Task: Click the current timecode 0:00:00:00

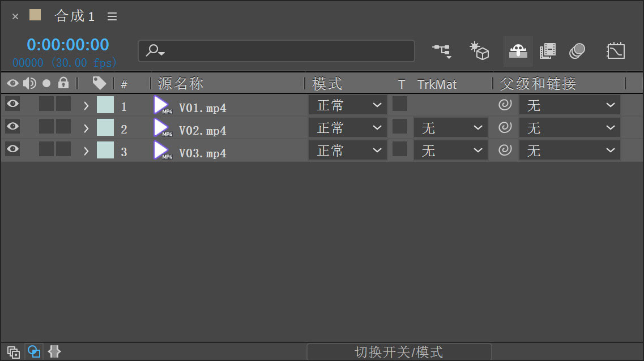Action: [67, 45]
